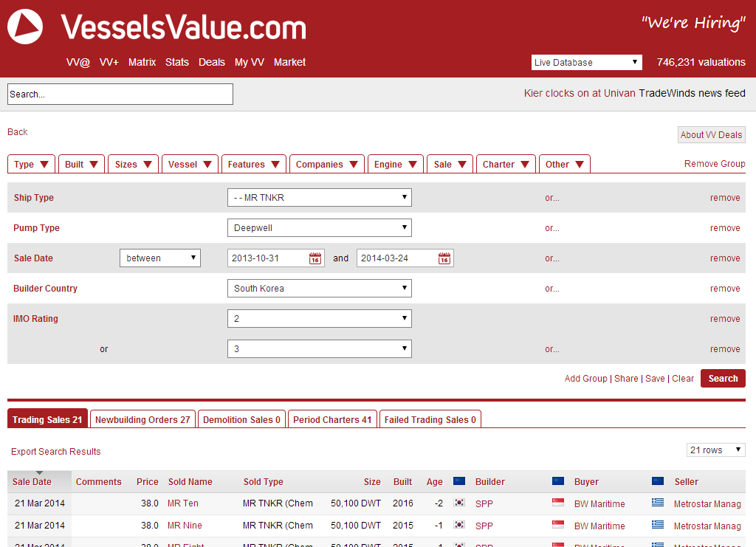Click Greek flag in MR Nine row
The width and height of the screenshot is (756, 547).
(658, 525)
